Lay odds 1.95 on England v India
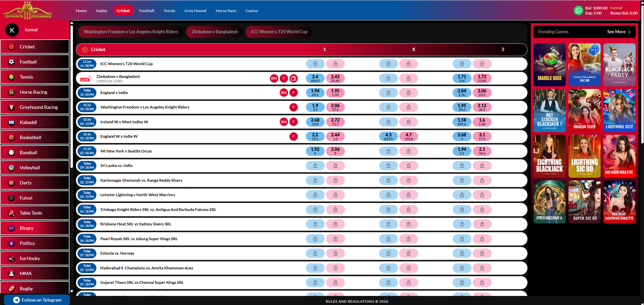Screen dimensions: 644x305 [335, 93]
